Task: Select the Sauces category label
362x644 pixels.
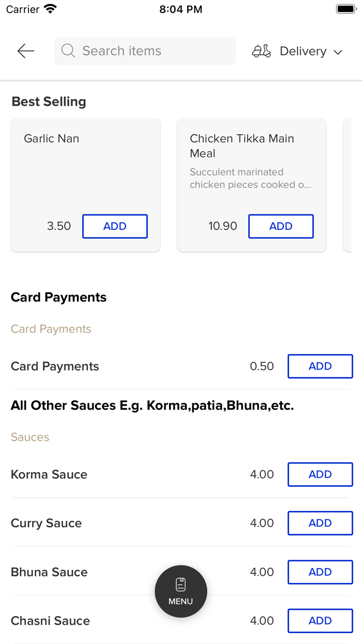Action: pyautogui.click(x=30, y=437)
